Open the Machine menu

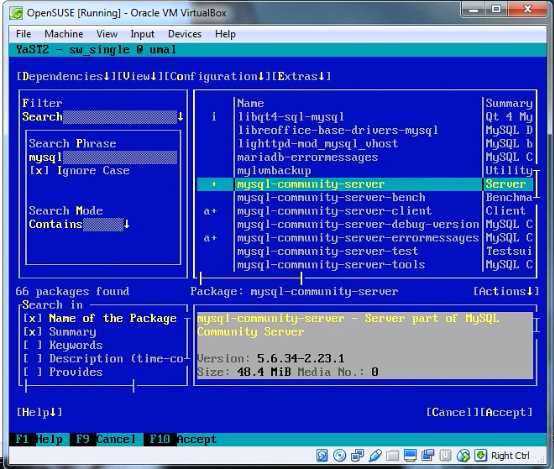click(64, 34)
